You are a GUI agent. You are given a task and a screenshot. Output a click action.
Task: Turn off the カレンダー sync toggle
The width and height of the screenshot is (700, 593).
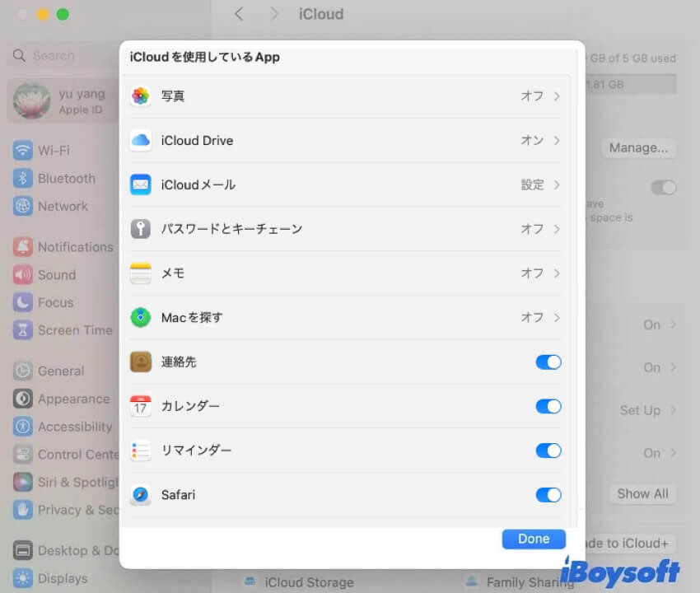548,406
